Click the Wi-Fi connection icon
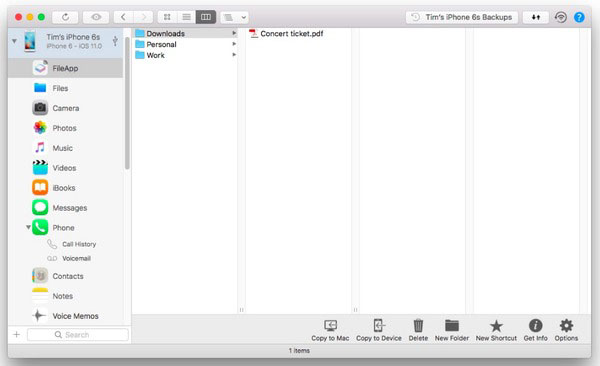The height and width of the screenshot is (366, 600). tap(561, 17)
